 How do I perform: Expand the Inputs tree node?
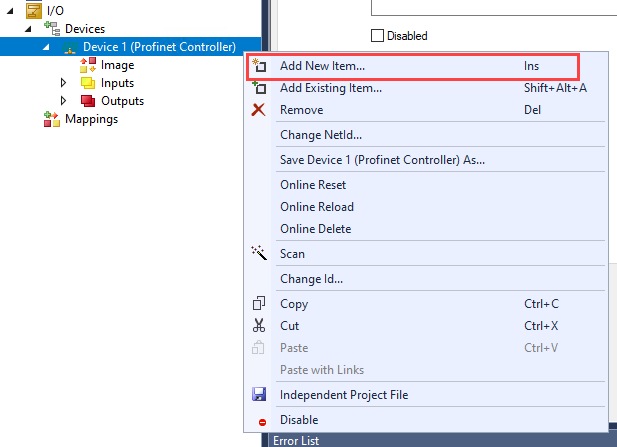[x=64, y=83]
